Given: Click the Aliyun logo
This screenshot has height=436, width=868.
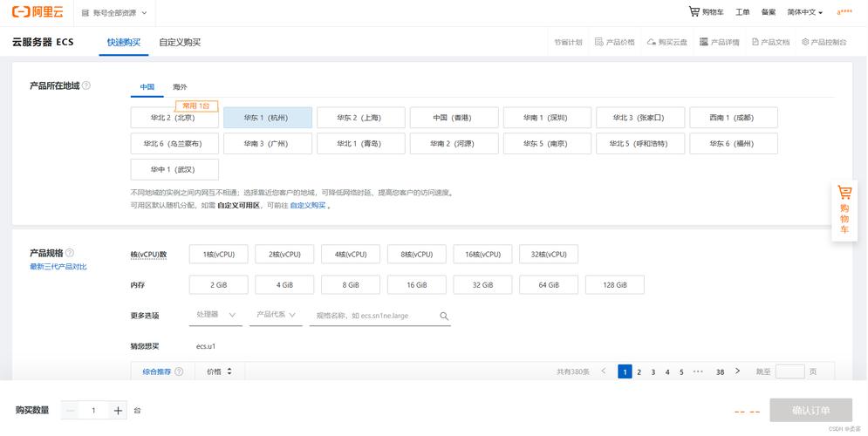Looking at the screenshot, I should click(x=38, y=11).
